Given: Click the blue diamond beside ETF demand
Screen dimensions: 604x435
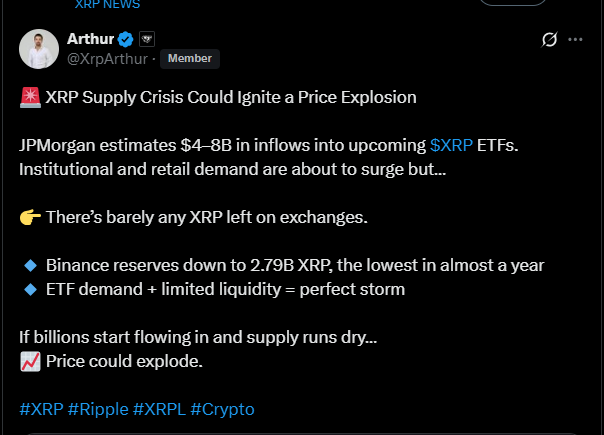Looking at the screenshot, I should (29, 290).
